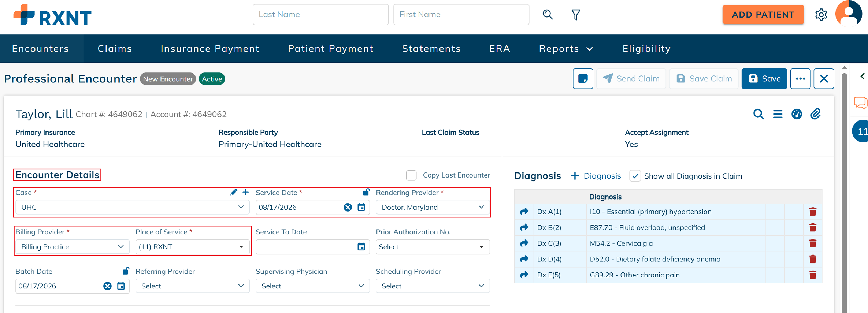Click the blue 11 notification badge

point(861,131)
